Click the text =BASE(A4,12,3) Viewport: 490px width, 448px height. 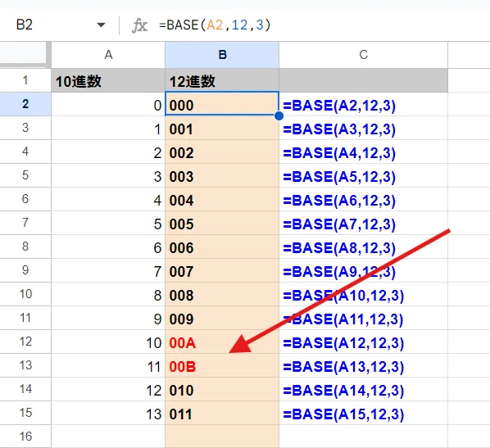339,153
